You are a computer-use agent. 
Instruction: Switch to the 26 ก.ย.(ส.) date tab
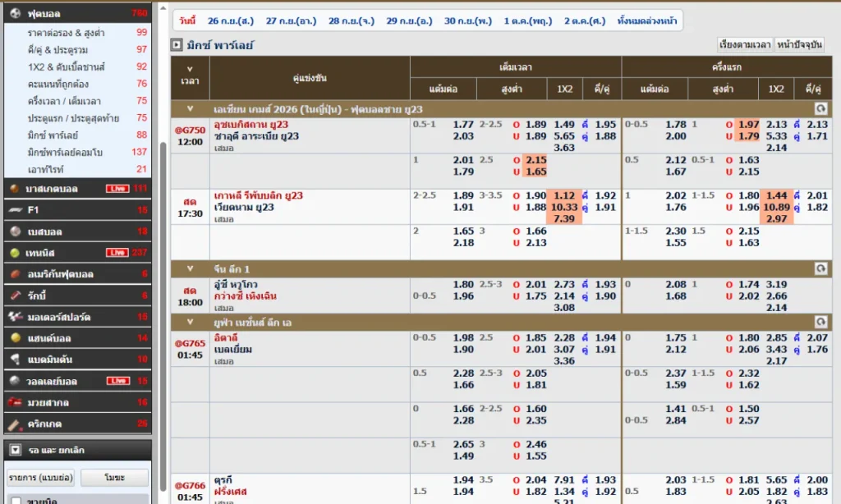pos(231,21)
